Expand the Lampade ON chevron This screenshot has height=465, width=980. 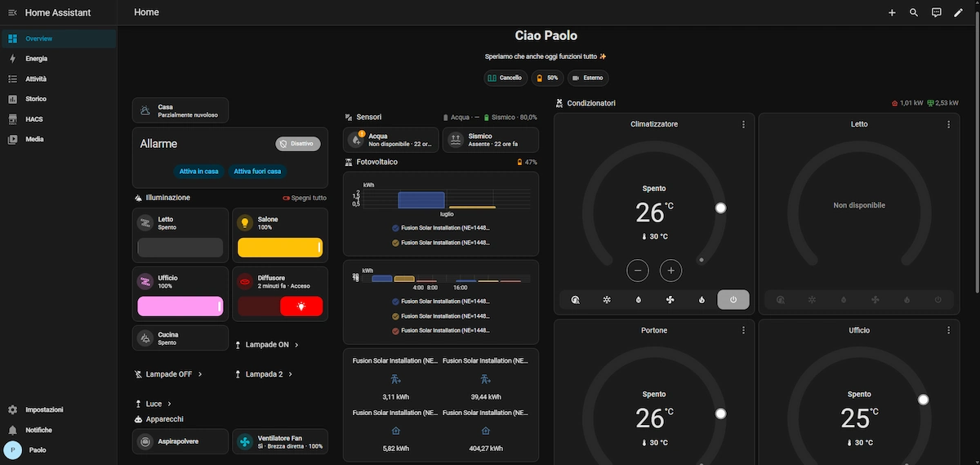pyautogui.click(x=296, y=345)
